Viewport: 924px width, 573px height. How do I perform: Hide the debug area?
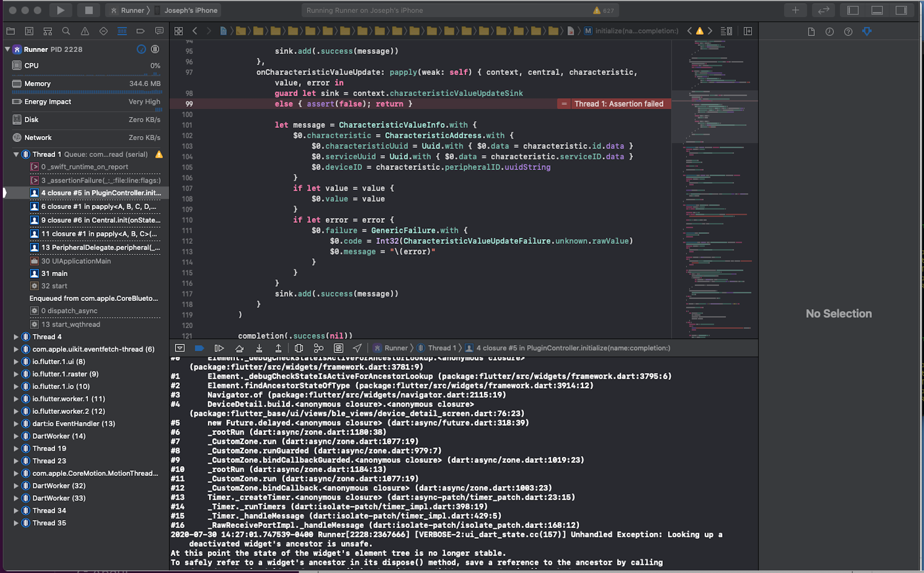point(179,348)
